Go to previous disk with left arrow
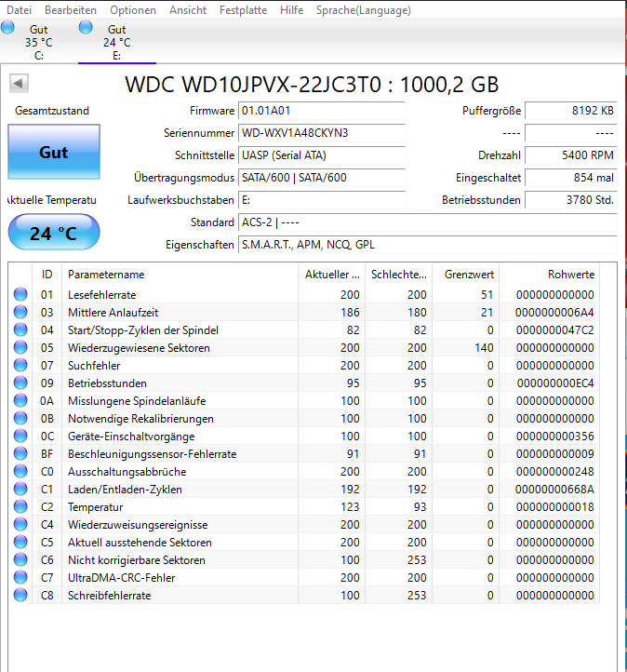 (19, 83)
